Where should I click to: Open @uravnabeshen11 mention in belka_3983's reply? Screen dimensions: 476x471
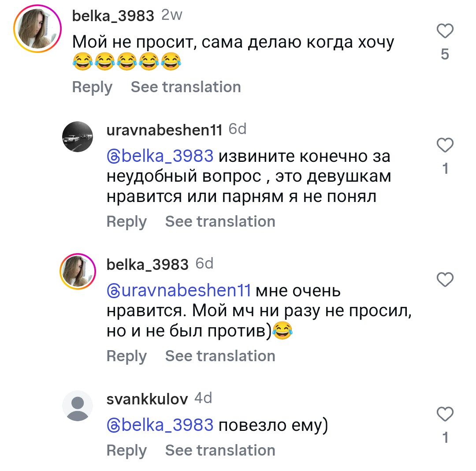point(179,291)
